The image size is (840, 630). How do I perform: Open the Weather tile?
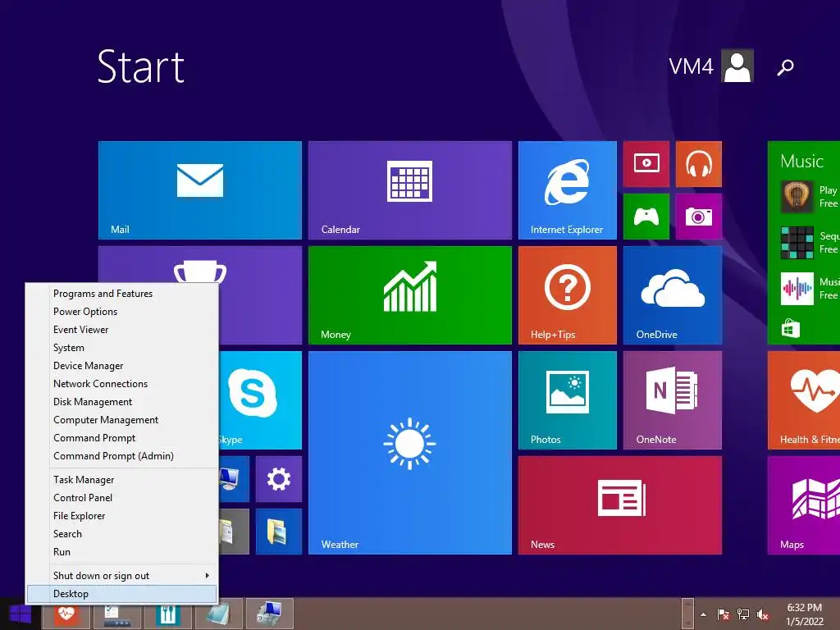pos(410,453)
